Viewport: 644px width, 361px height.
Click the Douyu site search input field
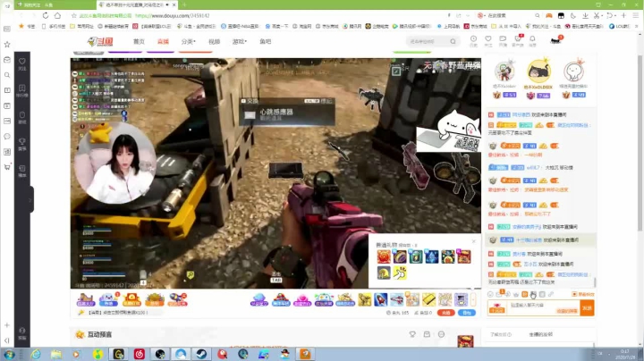(x=428, y=41)
